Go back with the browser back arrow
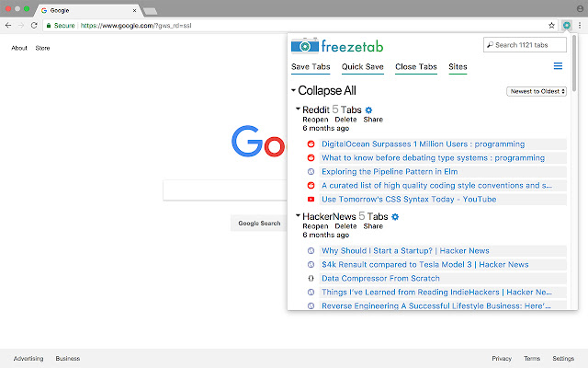This screenshot has height=368, width=588. pos(8,26)
